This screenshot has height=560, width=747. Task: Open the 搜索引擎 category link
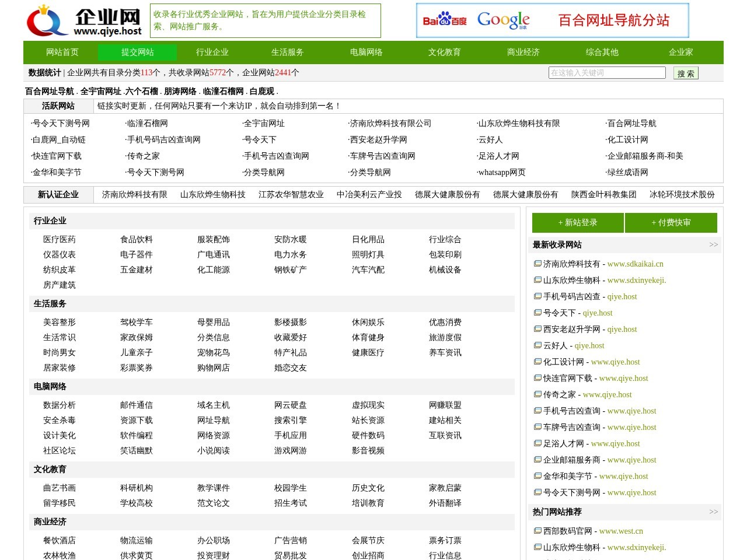pos(290,421)
